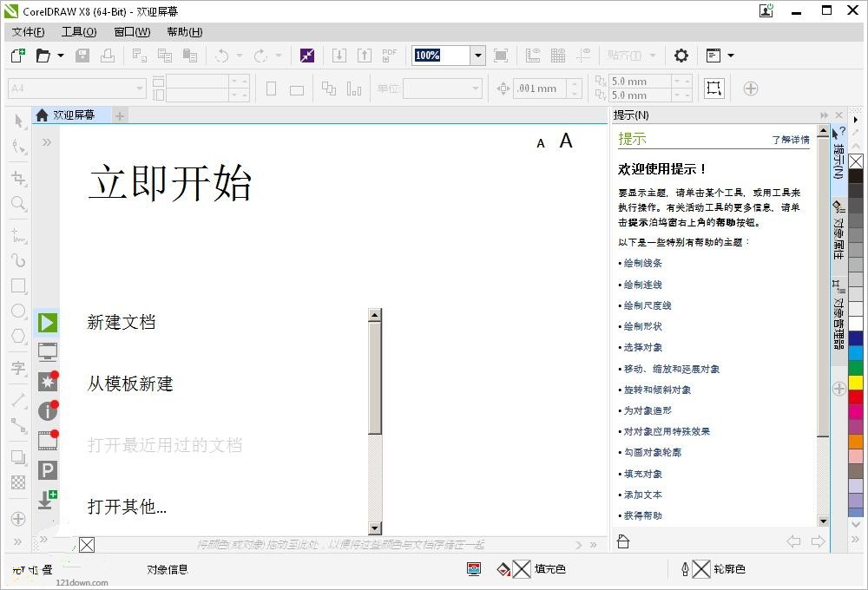Expand the toolbox overflow chevron at bottom

pyautogui.click(x=18, y=541)
